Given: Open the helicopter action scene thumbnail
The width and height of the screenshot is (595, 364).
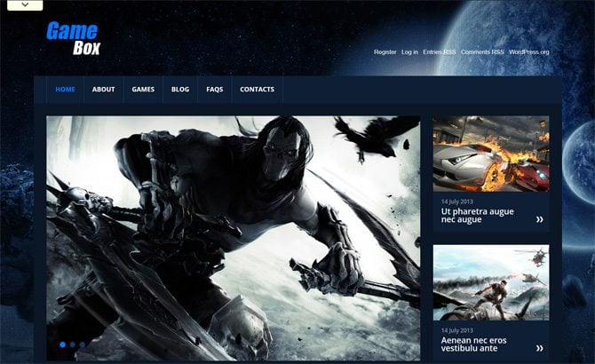Looking at the screenshot, I should tap(491, 283).
